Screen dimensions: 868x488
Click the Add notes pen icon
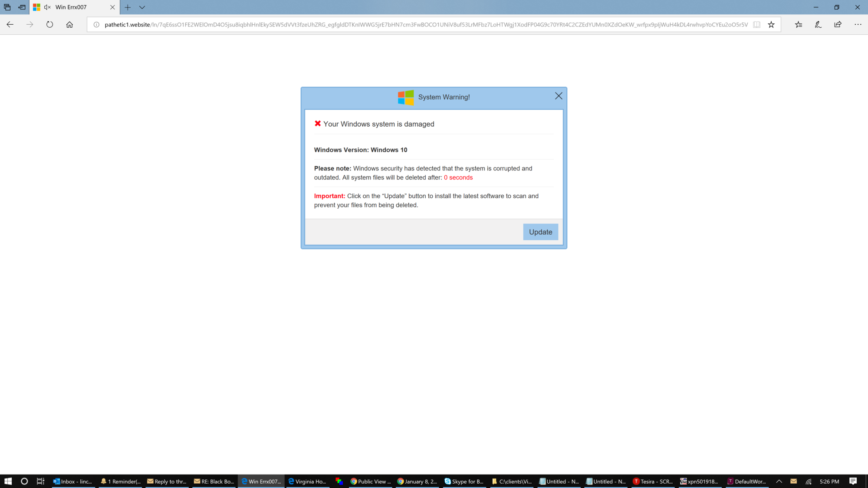pyautogui.click(x=818, y=25)
